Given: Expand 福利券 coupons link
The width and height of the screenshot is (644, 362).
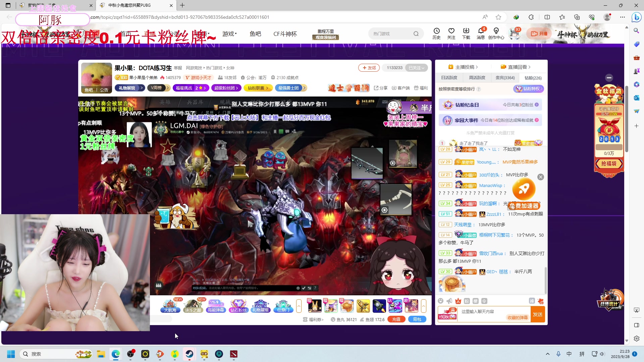Looking at the screenshot, I should pos(313,319).
